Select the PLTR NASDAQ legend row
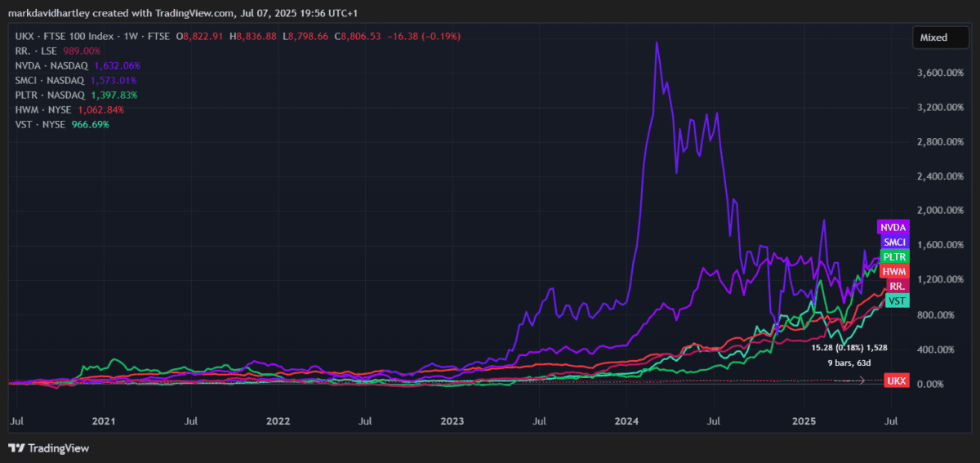This screenshot has width=980, height=463. pos(76,95)
